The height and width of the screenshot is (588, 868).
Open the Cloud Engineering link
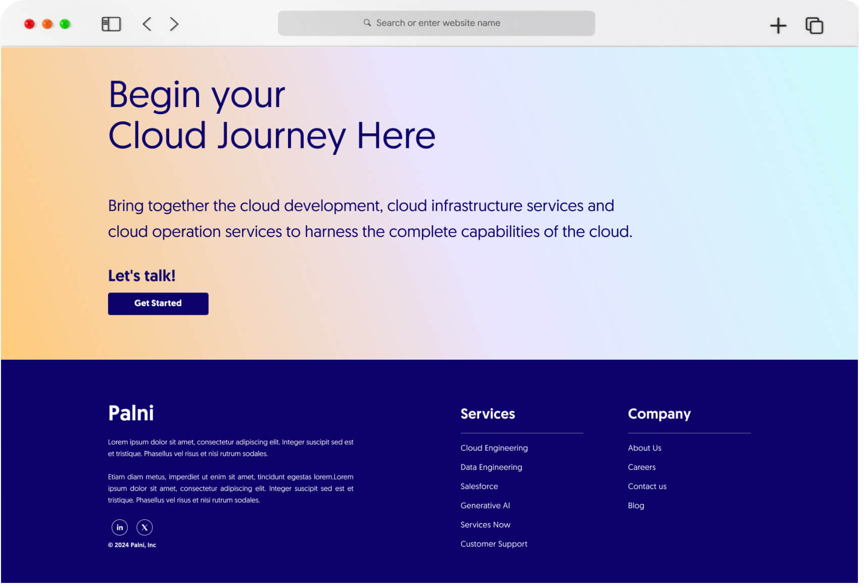(x=494, y=448)
